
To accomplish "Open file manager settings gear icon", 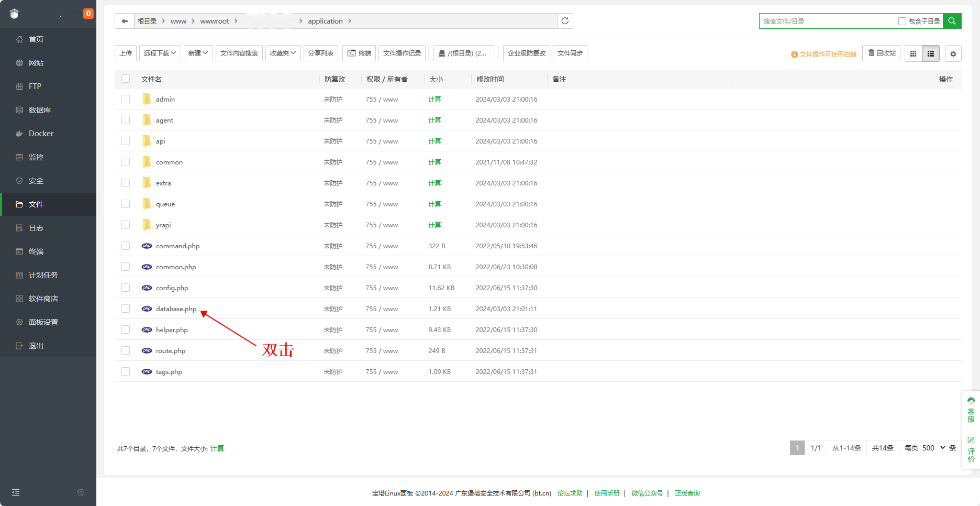I will 953,53.
